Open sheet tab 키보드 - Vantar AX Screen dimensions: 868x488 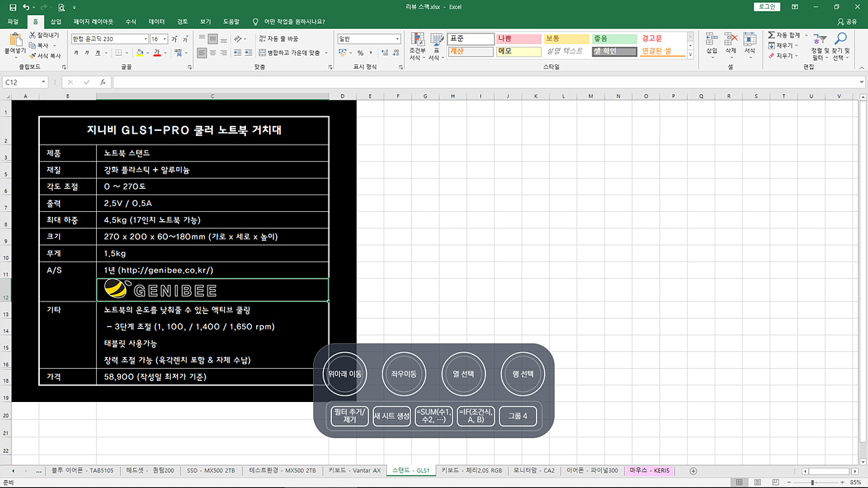tap(354, 471)
